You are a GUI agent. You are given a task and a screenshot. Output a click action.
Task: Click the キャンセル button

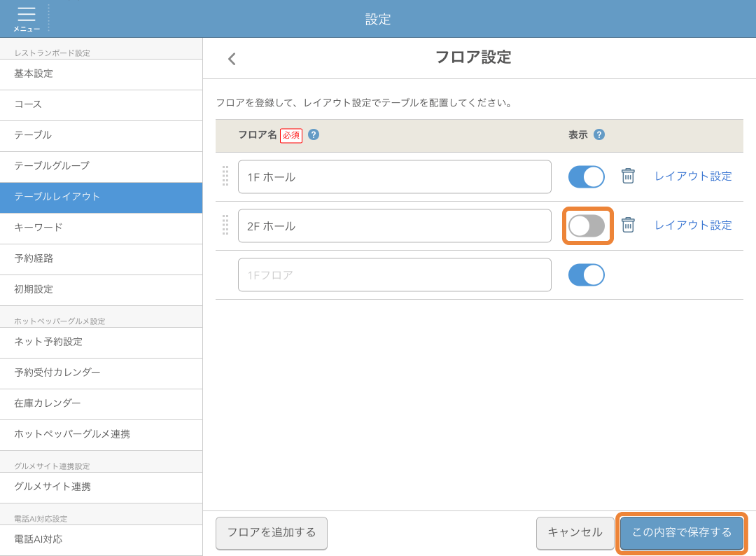pyautogui.click(x=575, y=533)
